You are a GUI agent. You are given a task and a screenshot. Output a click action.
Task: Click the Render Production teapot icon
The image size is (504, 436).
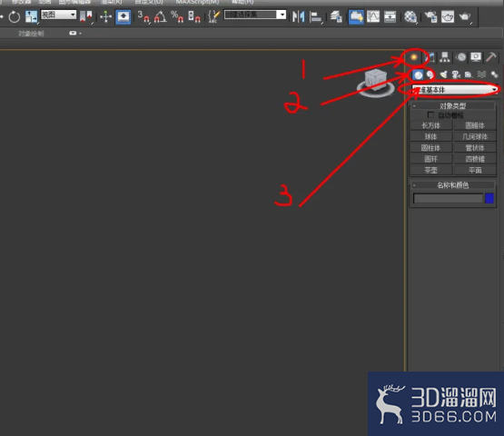tap(465, 16)
